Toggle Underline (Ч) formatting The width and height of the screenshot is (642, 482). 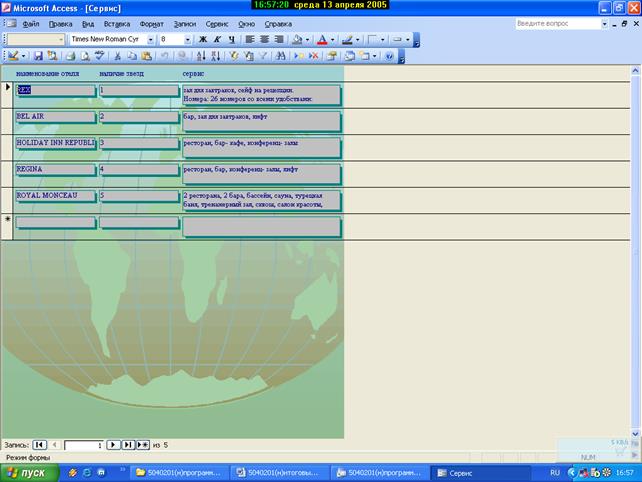[232, 39]
